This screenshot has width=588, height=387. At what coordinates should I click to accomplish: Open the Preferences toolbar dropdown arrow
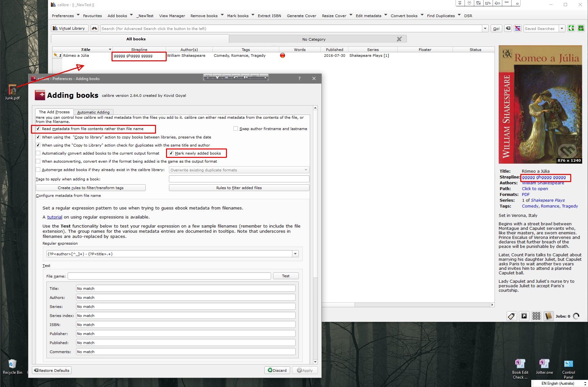pos(78,15)
